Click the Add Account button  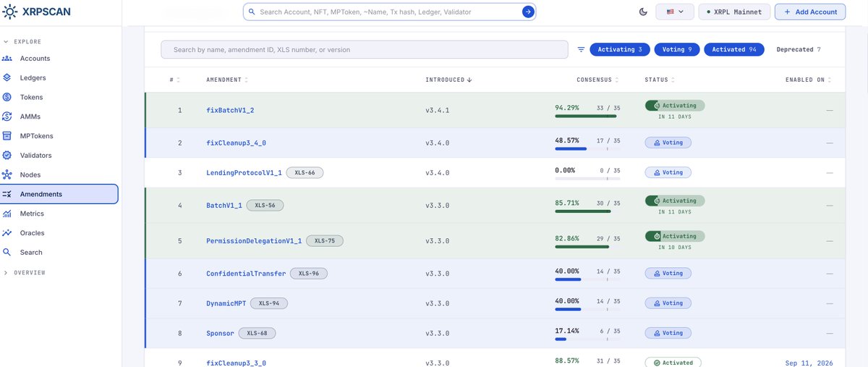[810, 12]
